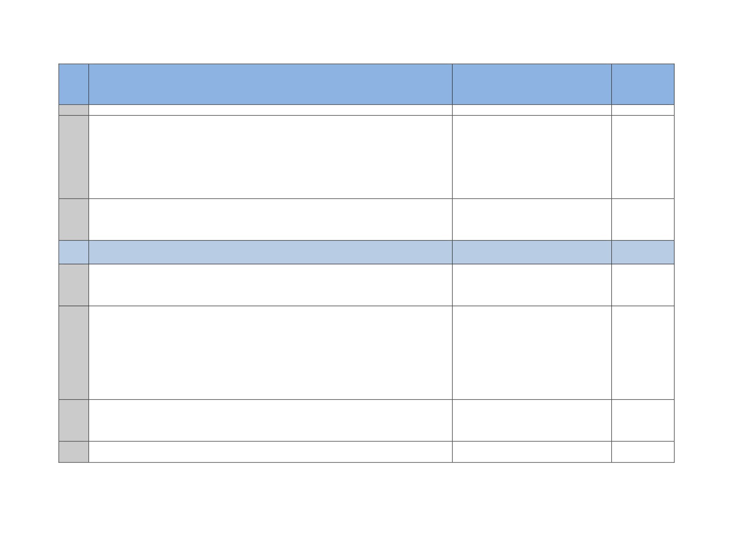Click the third column's blue header cell
Image resolution: width=756 pixels, height=535 pixels.
pyautogui.click(x=532, y=84)
